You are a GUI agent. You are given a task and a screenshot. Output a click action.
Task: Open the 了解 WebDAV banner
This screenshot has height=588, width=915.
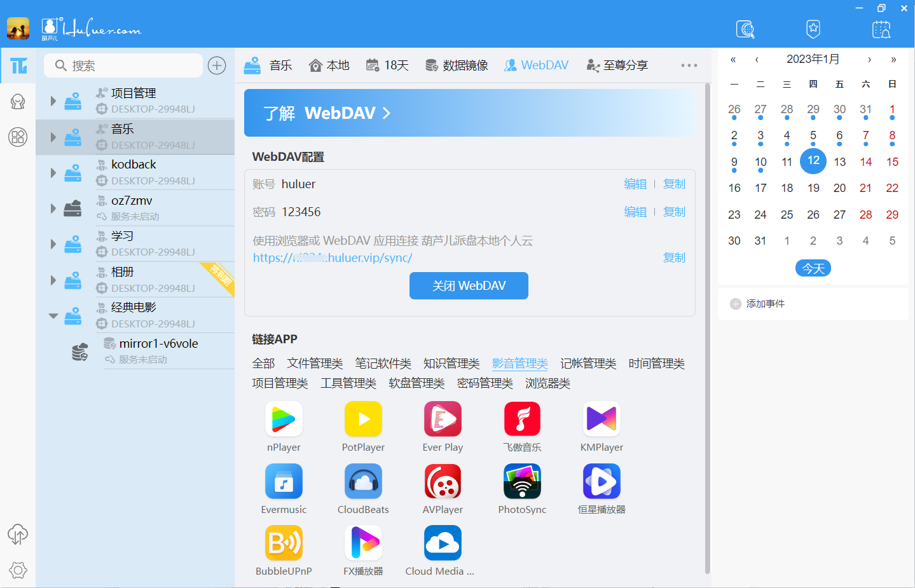click(469, 113)
